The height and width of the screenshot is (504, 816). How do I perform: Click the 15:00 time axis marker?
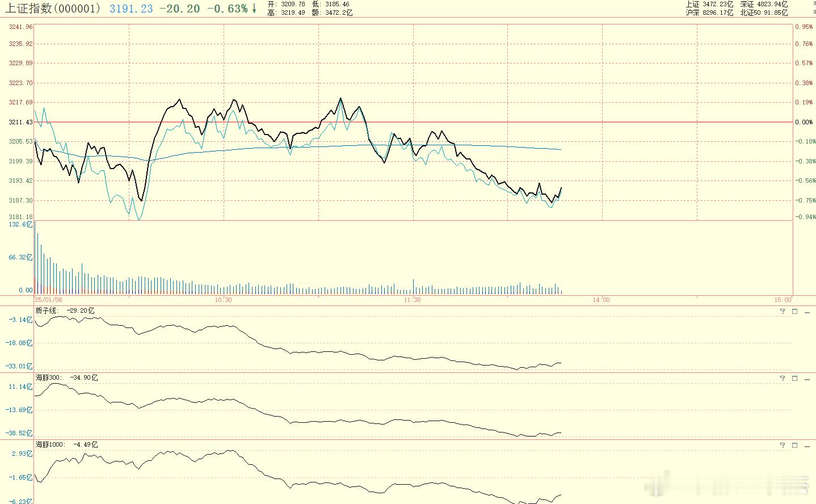coord(782,299)
